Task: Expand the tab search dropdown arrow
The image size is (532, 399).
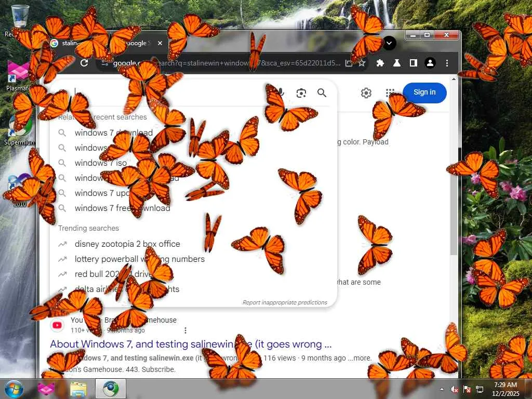Action: coord(389,43)
